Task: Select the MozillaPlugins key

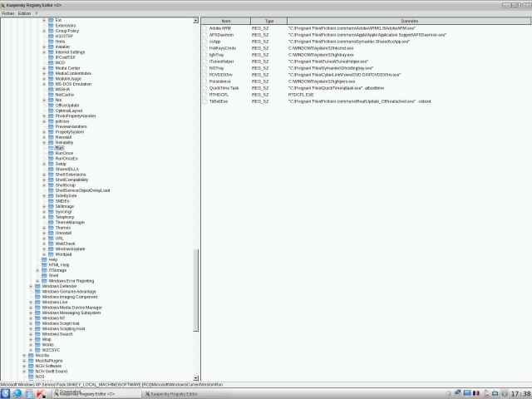Action: (49, 361)
